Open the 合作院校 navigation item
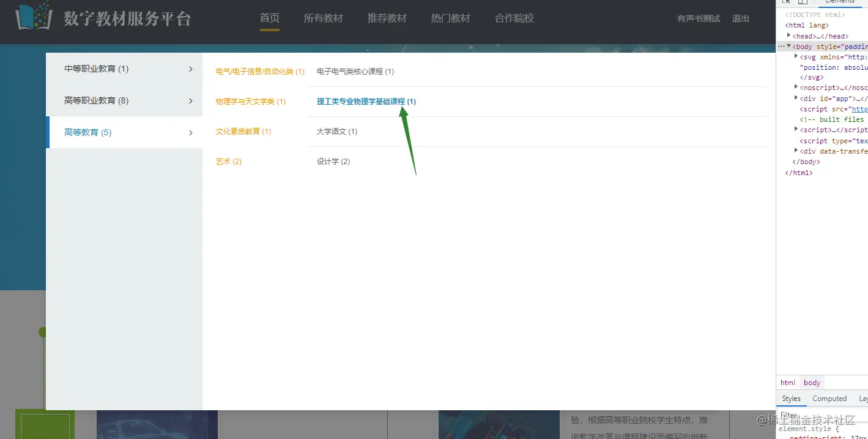The width and height of the screenshot is (868, 439). [x=514, y=18]
